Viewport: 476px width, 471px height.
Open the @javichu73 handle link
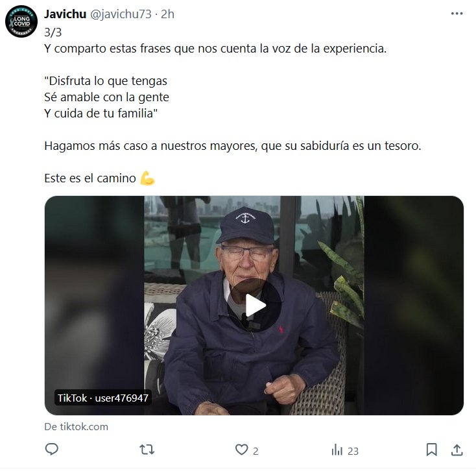coord(121,14)
